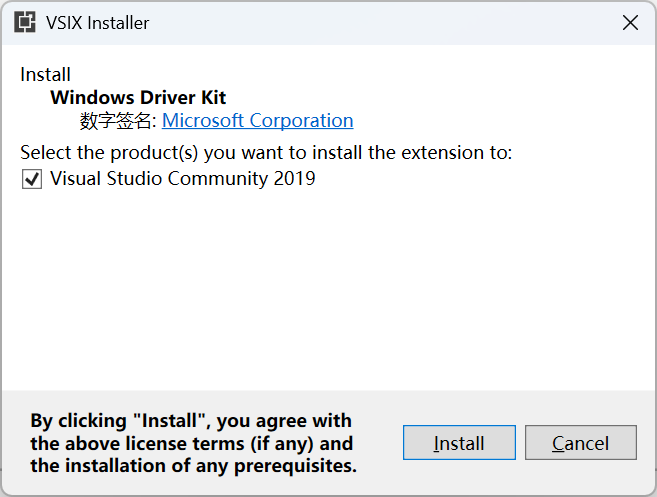Click the checkmark beside Visual Studio Community
Screen dimensions: 657x497
click(x=32, y=179)
